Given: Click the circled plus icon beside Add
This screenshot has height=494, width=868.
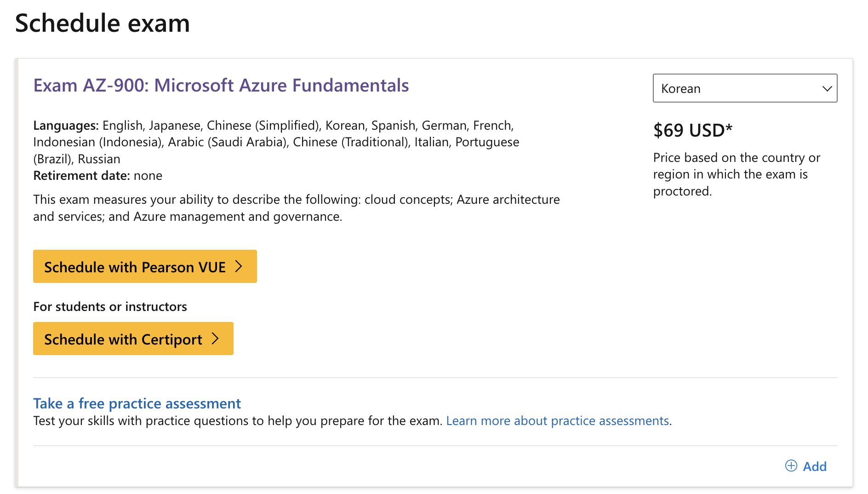Looking at the screenshot, I should [791, 466].
